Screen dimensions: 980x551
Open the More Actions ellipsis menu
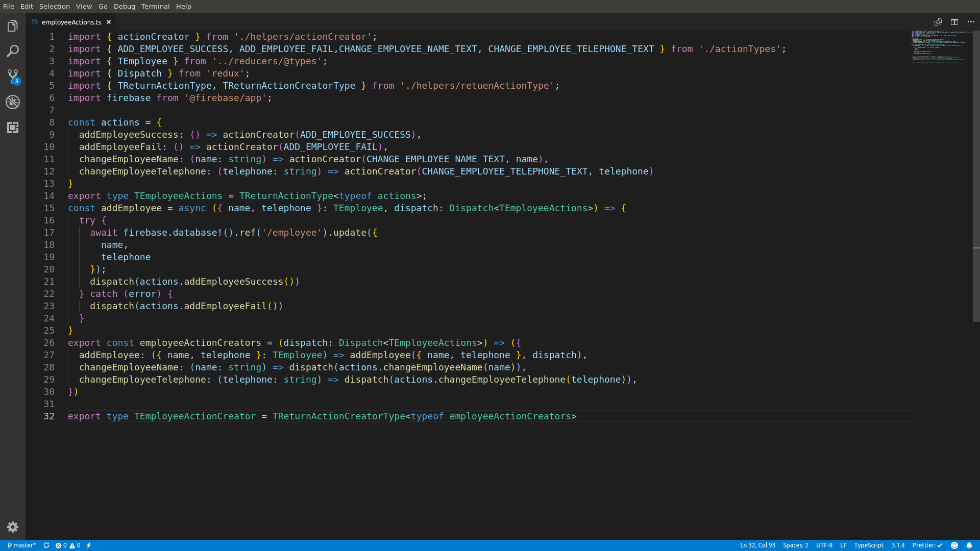tap(971, 22)
